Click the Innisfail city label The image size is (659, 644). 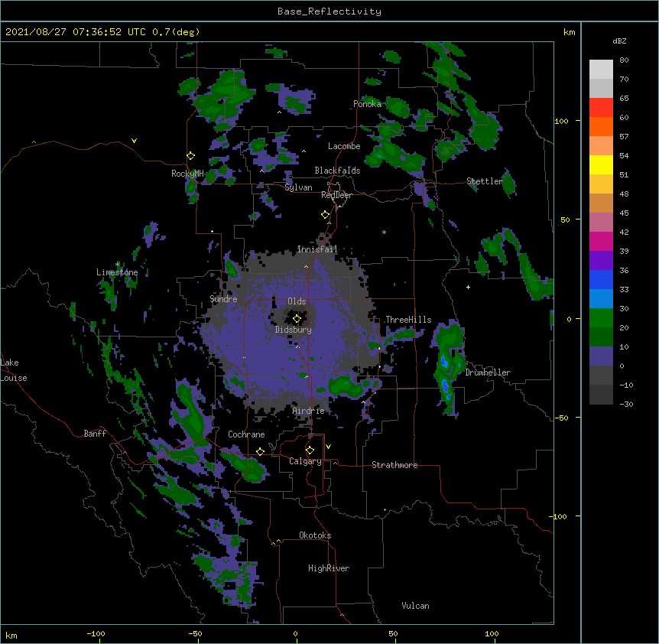tap(317, 249)
